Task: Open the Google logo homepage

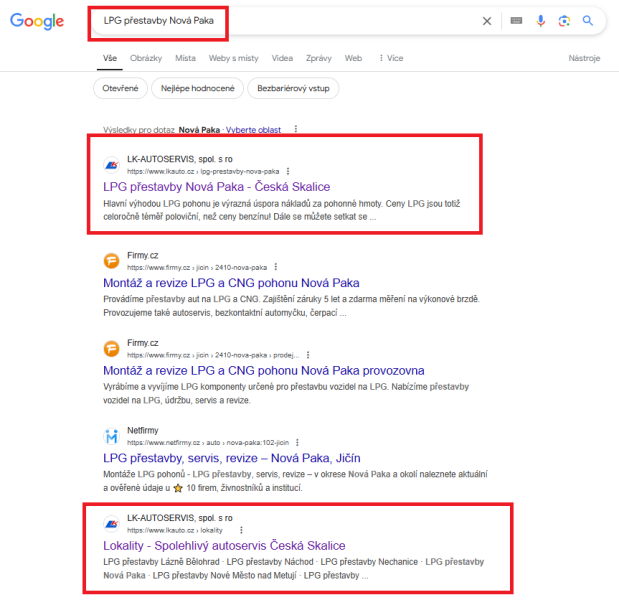Action: (37, 21)
